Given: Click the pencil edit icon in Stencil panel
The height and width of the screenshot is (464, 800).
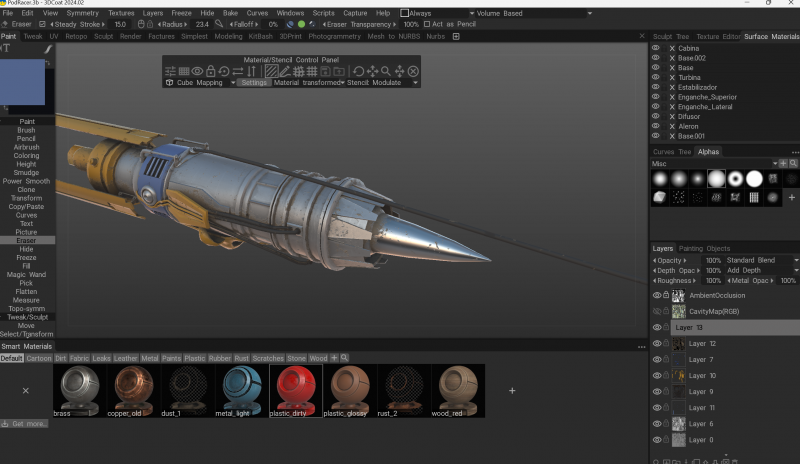Looking at the screenshot, I should (285, 71).
